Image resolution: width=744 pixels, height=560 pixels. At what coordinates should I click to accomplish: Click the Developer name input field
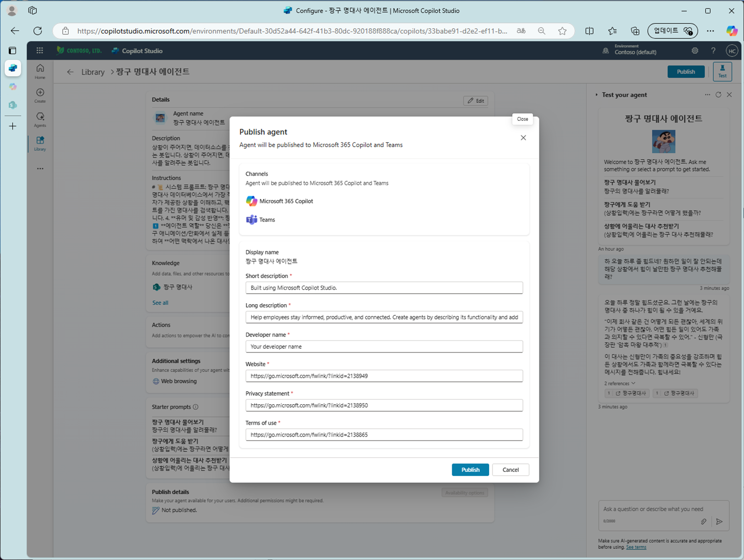384,346
